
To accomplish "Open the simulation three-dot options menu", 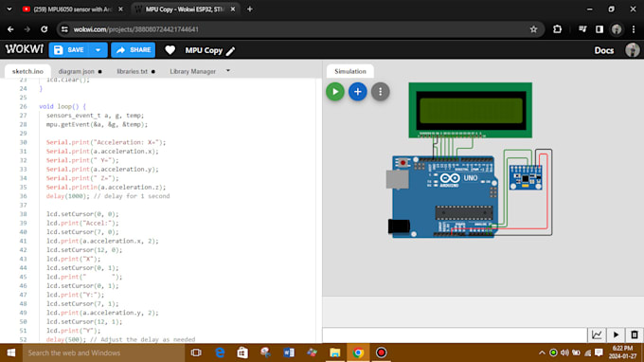I will click(x=381, y=92).
